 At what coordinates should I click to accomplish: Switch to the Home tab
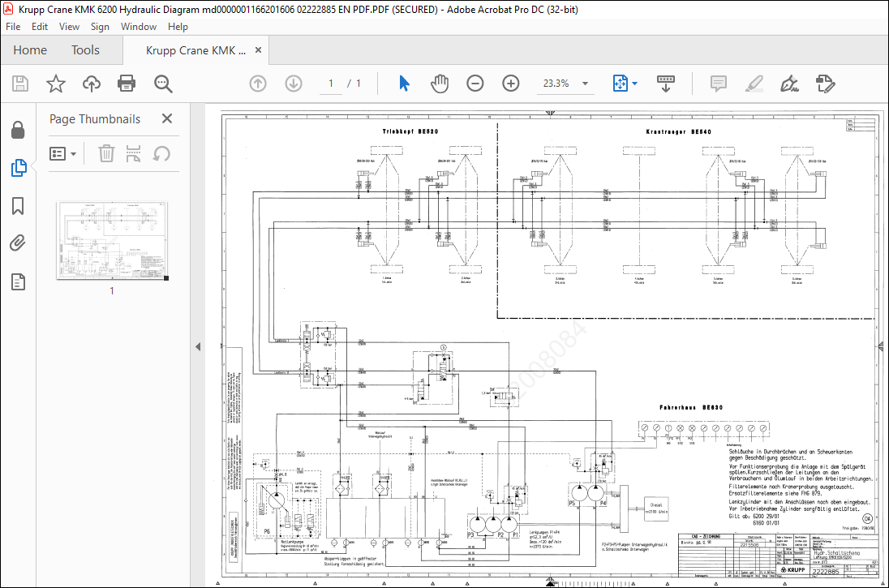30,50
